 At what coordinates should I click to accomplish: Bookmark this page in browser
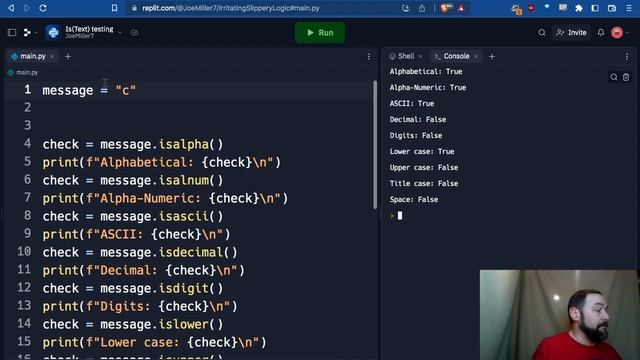pos(114,8)
